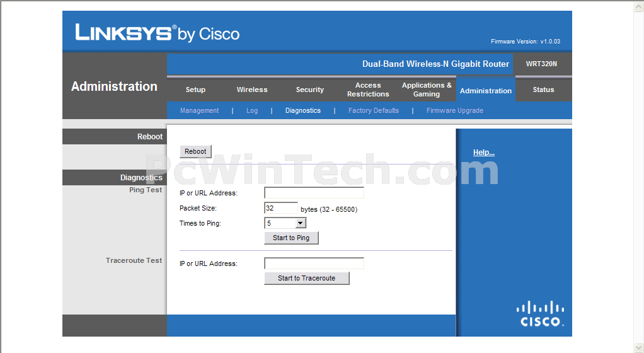Click the Linksys by Cisco logo
The width and height of the screenshot is (644, 353).
[x=158, y=33]
